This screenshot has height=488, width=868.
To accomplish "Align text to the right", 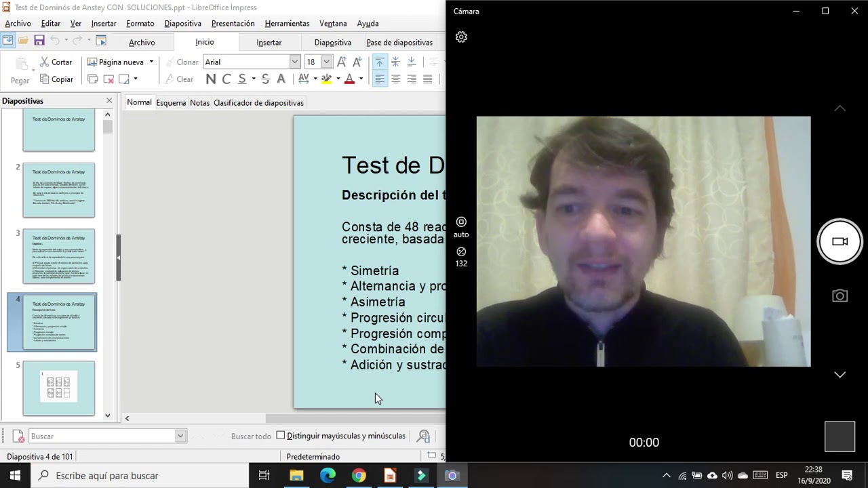I will coord(412,79).
